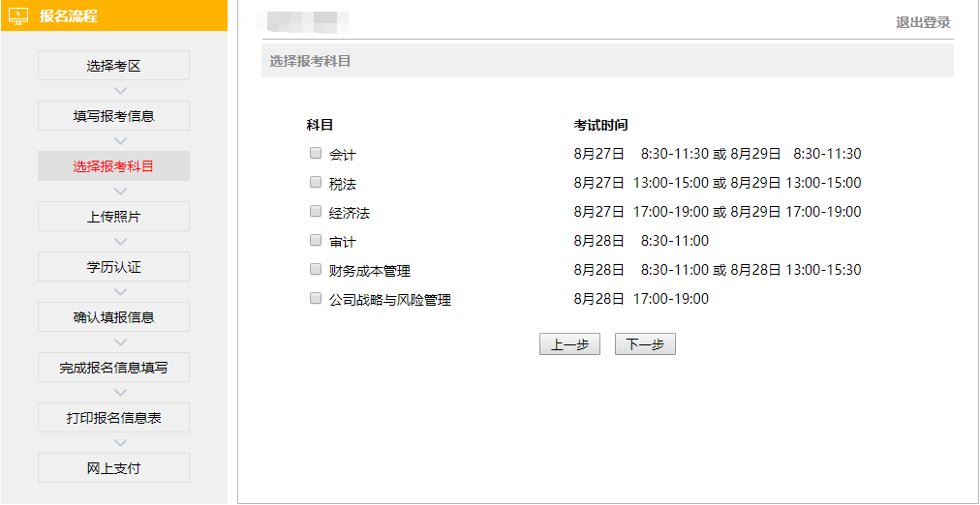
Task: Open the 上传照片 step
Action: point(113,217)
